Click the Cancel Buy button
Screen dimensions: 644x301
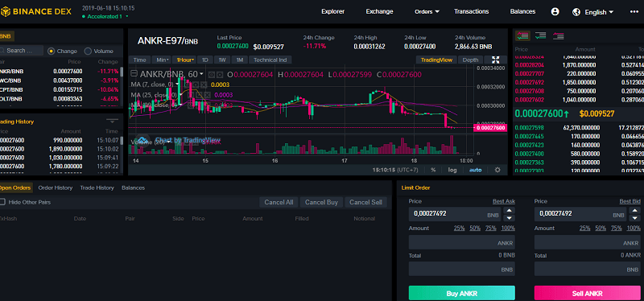coord(321,202)
